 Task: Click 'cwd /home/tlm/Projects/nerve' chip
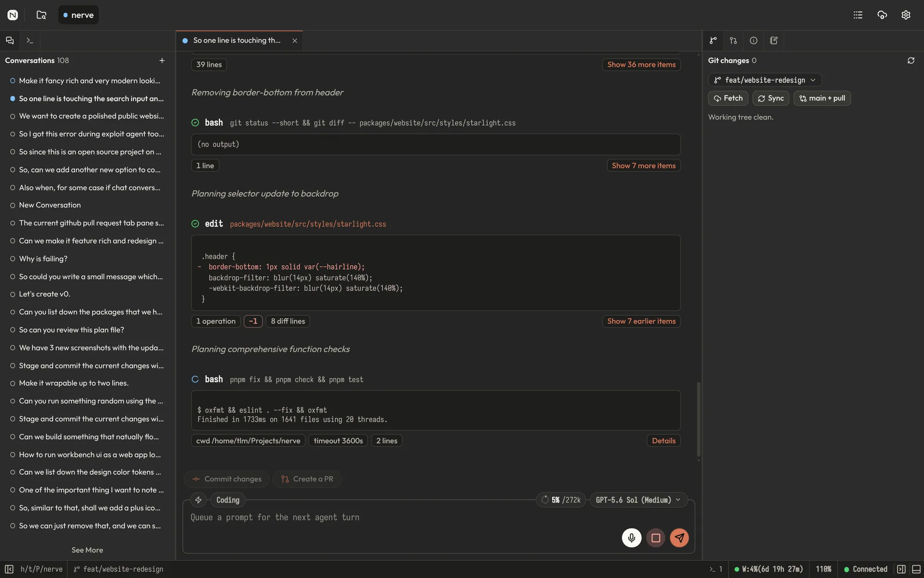coord(248,441)
